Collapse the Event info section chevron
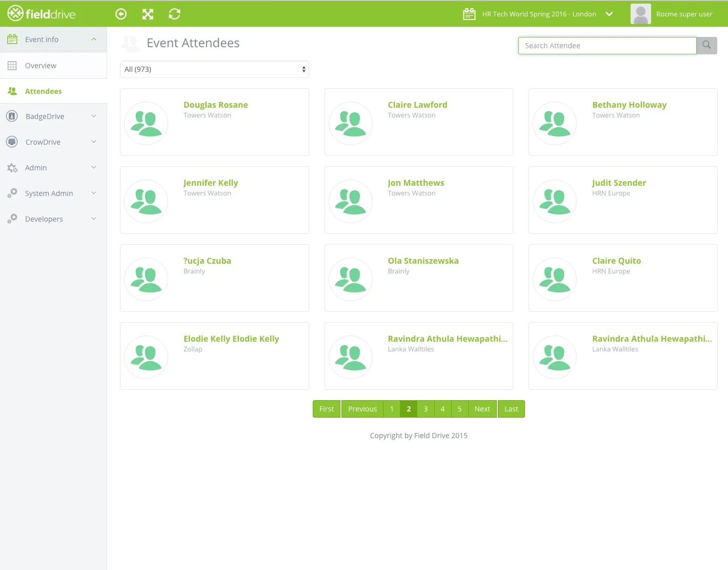This screenshot has width=728, height=570. [94, 39]
